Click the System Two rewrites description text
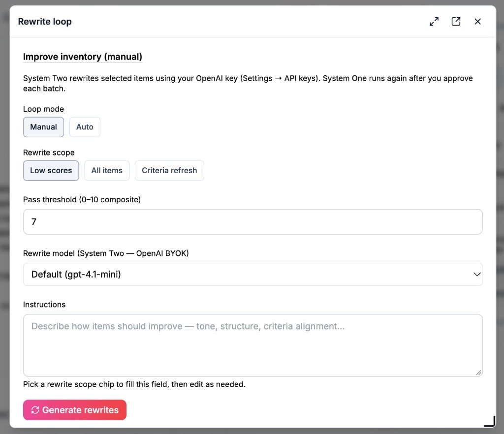This screenshot has width=504, height=434. click(x=248, y=83)
